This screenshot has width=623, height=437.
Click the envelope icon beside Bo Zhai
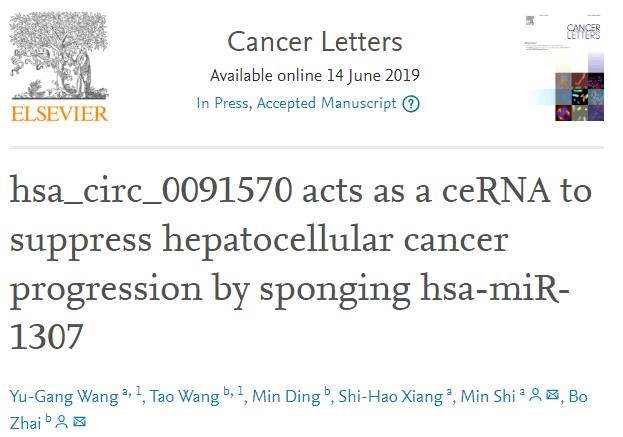point(79,423)
